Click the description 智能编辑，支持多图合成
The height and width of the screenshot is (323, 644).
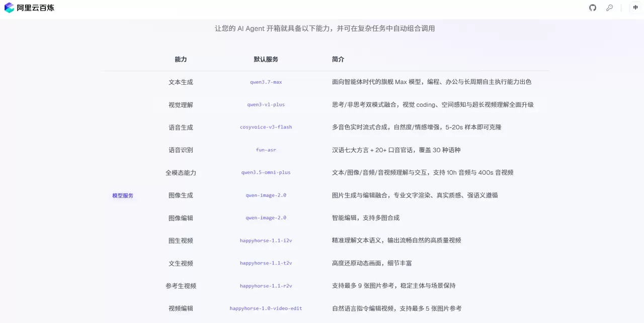[x=366, y=218]
